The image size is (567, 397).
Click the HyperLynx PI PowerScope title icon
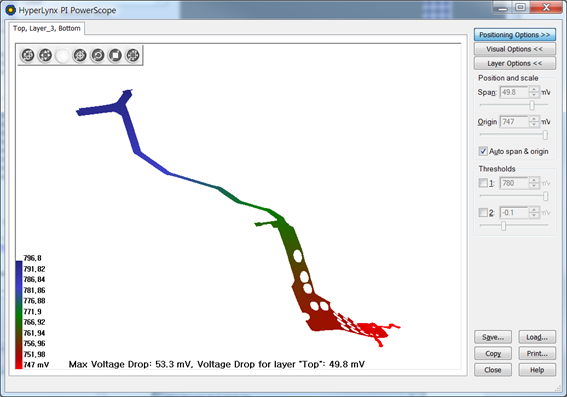(x=10, y=10)
